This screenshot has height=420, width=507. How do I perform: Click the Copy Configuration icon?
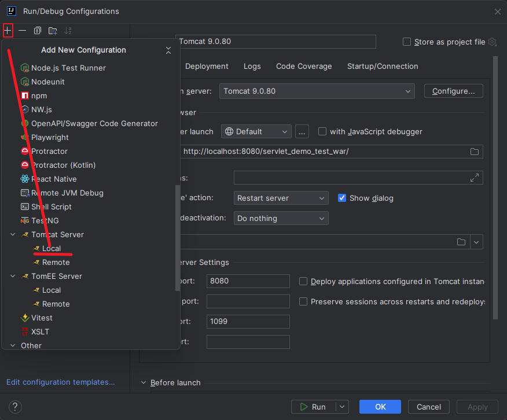(x=38, y=30)
